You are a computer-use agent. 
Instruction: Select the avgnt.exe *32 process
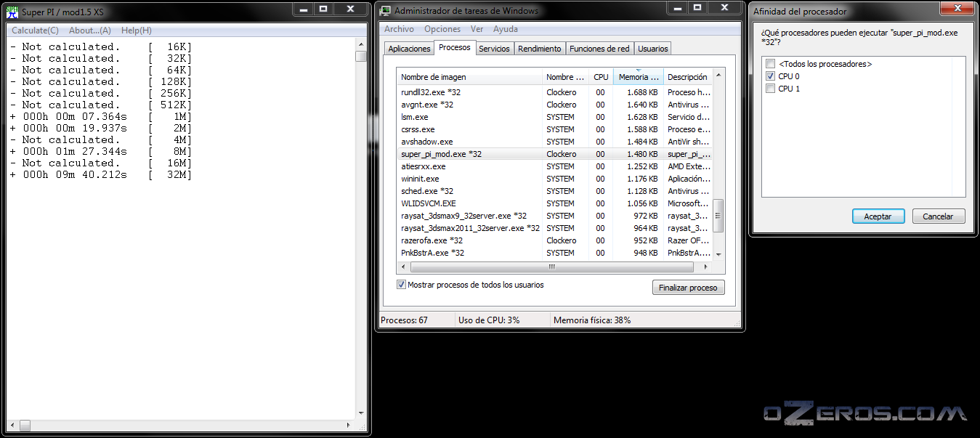(555, 105)
